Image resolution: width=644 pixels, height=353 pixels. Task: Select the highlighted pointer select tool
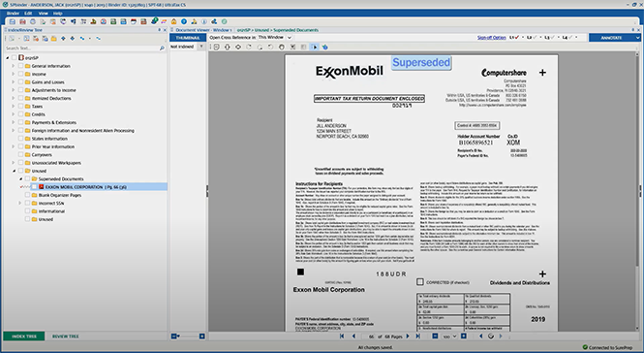pos(315,47)
